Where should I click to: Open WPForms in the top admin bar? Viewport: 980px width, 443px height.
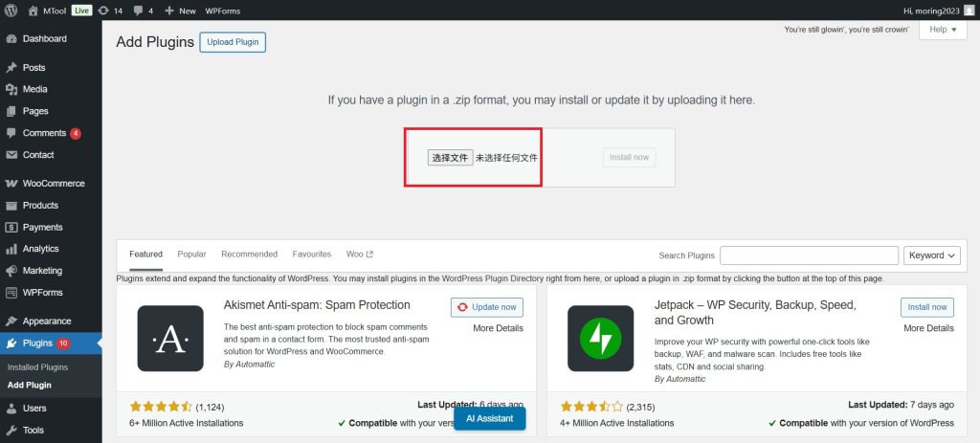pyautogui.click(x=222, y=11)
